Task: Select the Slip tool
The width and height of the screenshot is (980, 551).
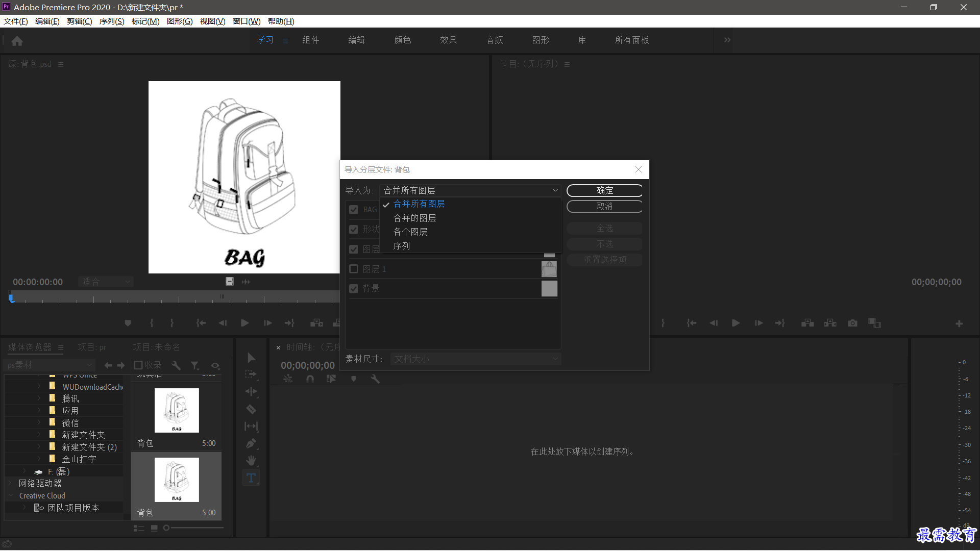Action: coord(251,426)
